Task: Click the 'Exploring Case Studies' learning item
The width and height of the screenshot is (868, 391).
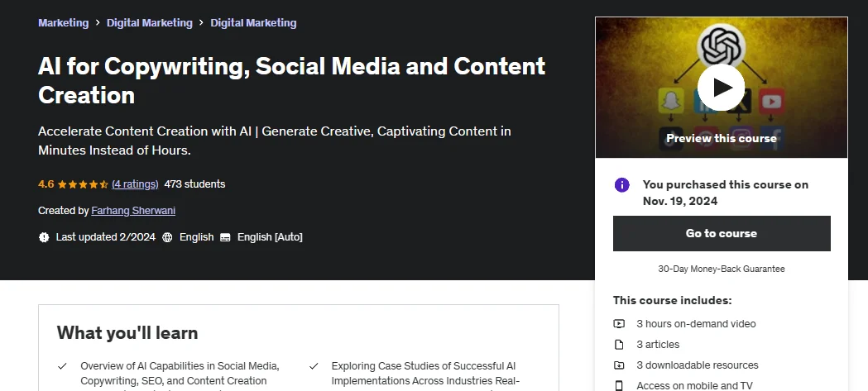Action: tap(425, 377)
